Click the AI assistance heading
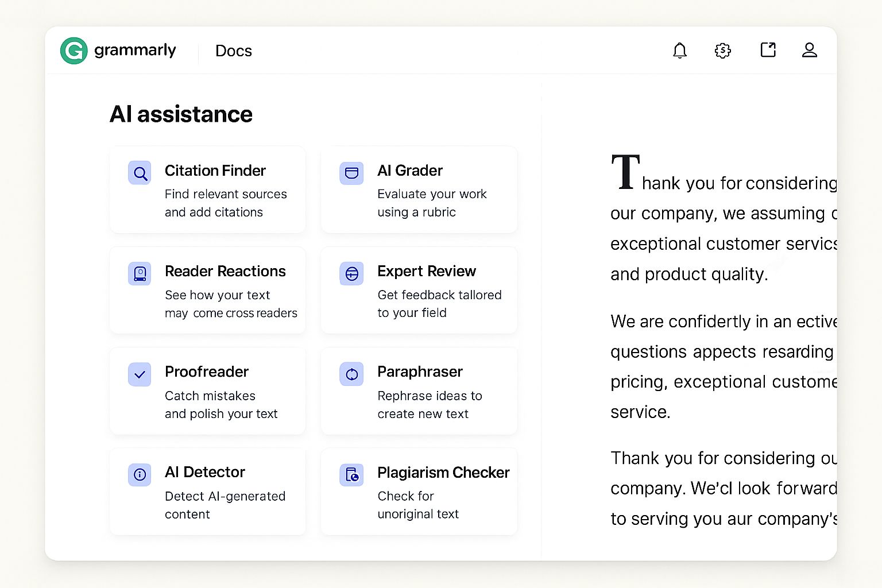882x588 pixels. [x=181, y=114]
